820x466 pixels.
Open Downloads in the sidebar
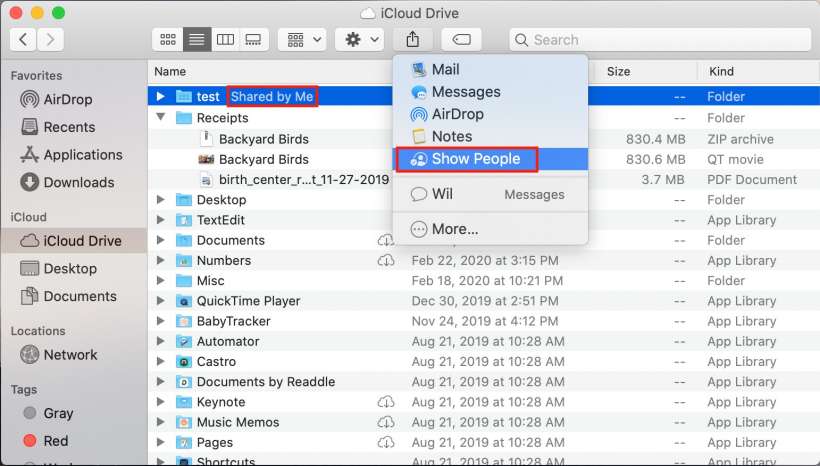tap(67, 183)
